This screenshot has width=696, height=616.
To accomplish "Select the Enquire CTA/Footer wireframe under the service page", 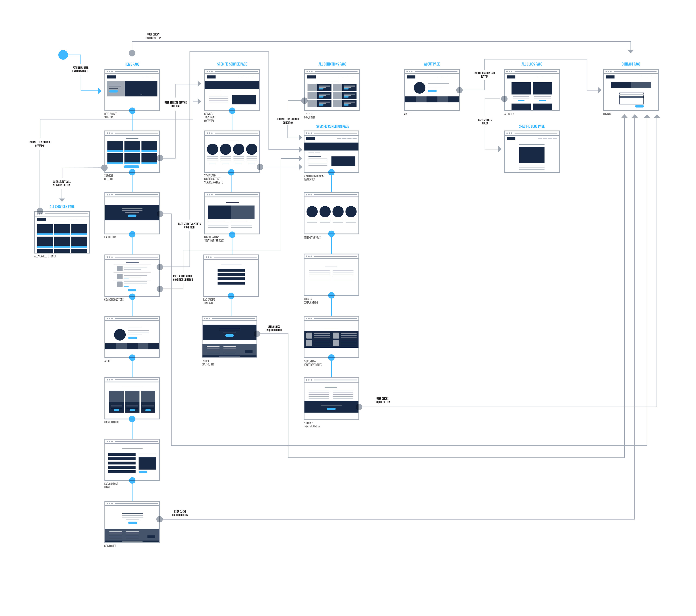I will [229, 337].
